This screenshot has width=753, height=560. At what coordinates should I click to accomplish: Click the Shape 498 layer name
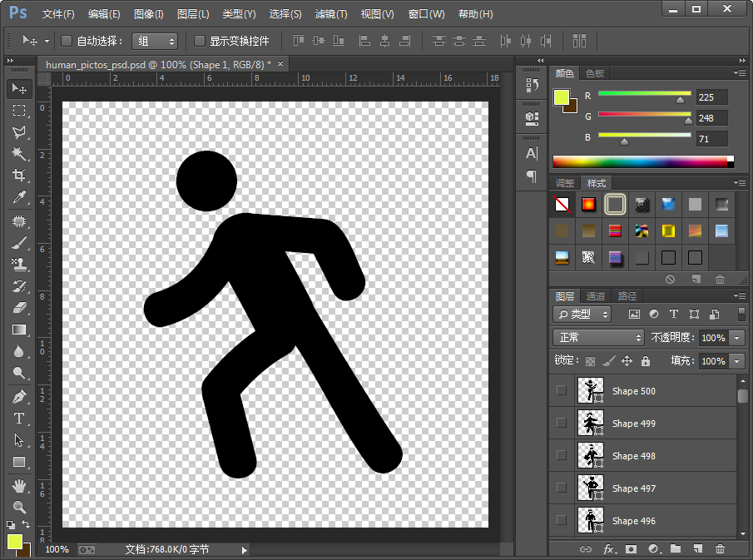[634, 456]
